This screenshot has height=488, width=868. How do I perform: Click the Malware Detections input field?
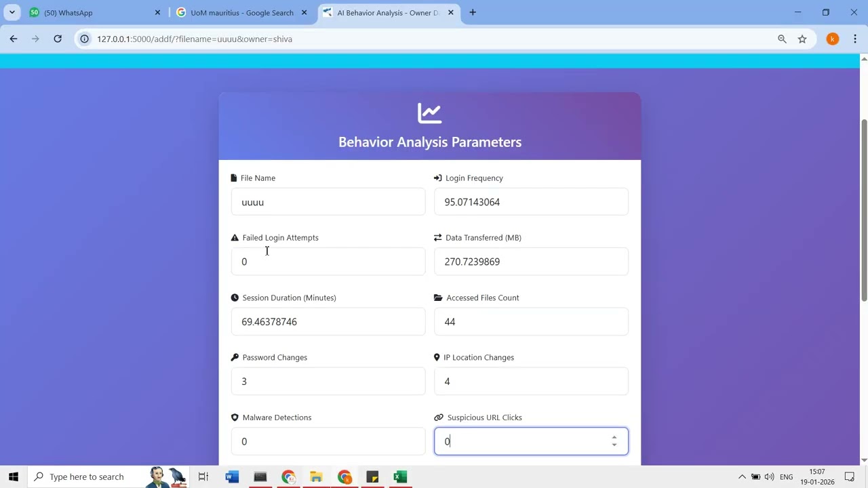(328, 441)
